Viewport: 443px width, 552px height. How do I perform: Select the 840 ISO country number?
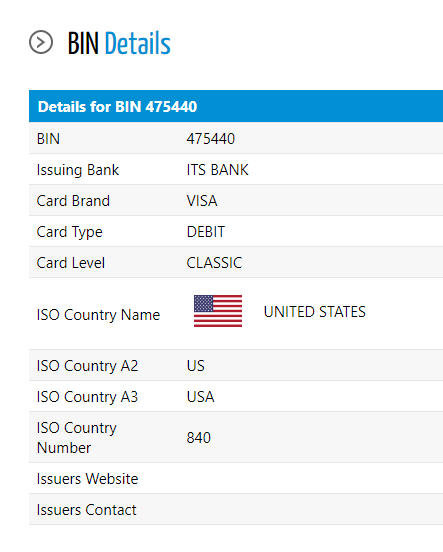(x=199, y=438)
